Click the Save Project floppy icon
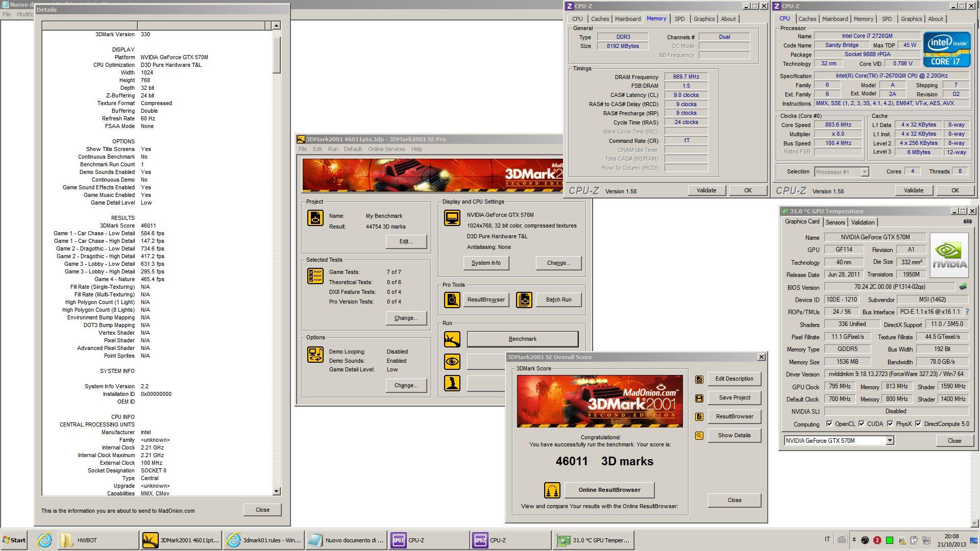Image resolution: width=980 pixels, height=551 pixels. [x=699, y=398]
